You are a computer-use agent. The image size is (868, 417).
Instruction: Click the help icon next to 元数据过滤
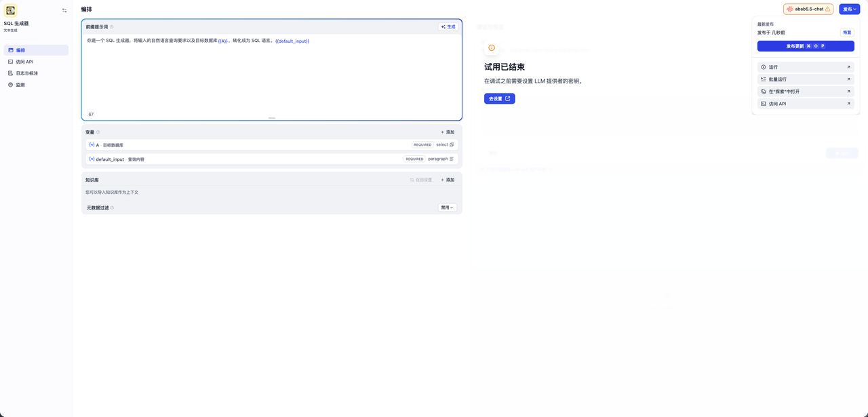pos(112,208)
